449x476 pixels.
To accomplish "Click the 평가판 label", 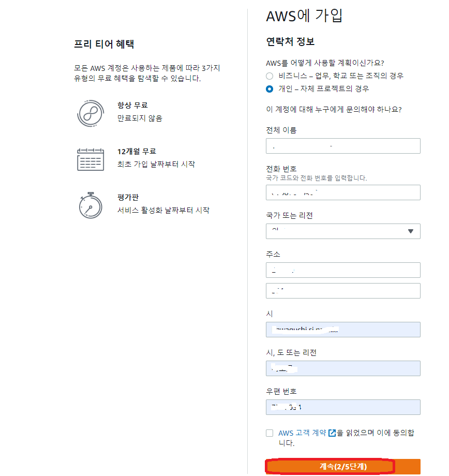I will click(128, 197).
